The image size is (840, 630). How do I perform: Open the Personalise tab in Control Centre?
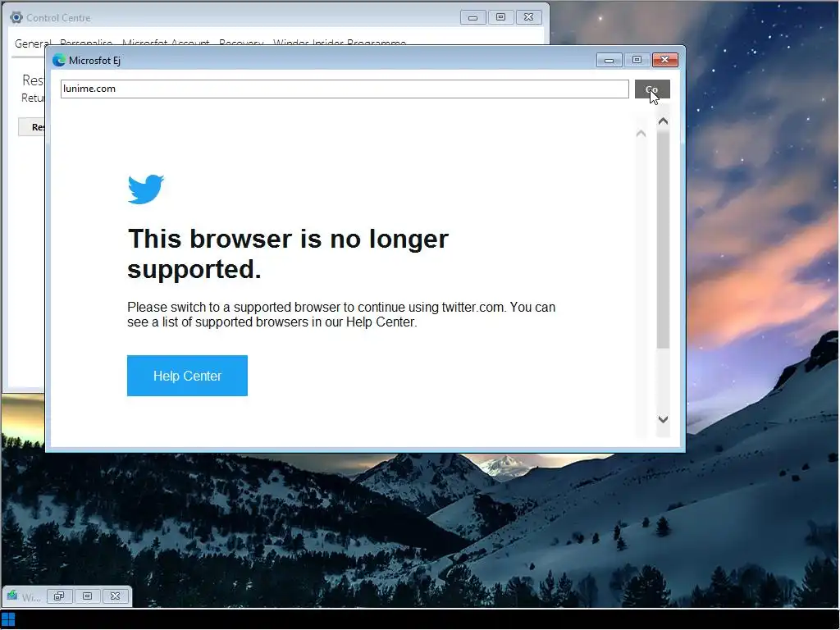85,43
